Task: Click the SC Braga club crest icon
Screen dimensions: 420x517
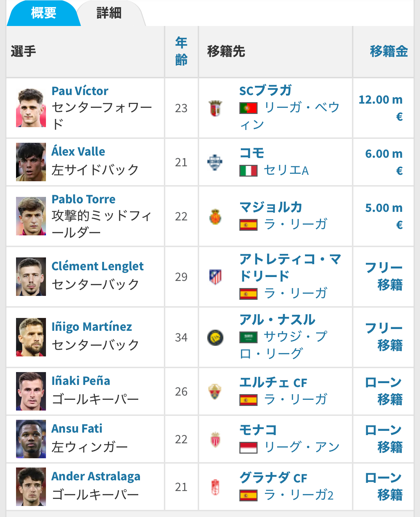Action: 215,108
